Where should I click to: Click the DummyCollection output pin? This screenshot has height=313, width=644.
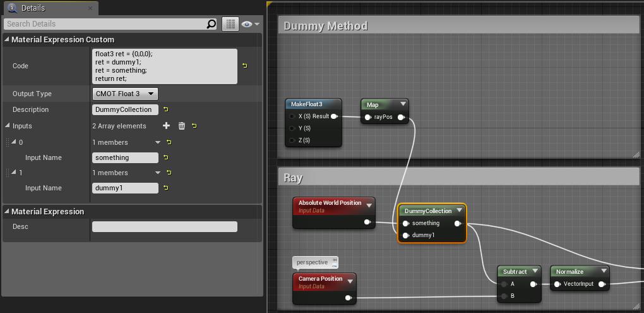458,224
